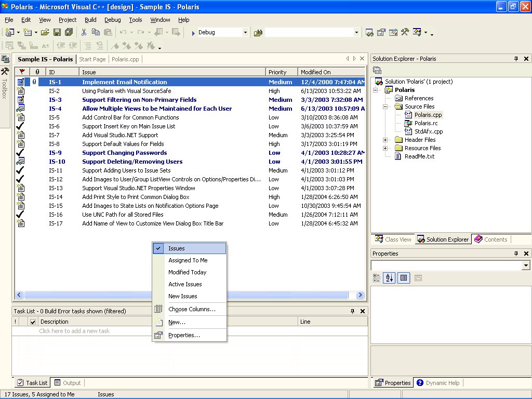Click the Server Explorer icon above Toolbox
Viewport: 532px width, 399px height.
tap(5, 59)
